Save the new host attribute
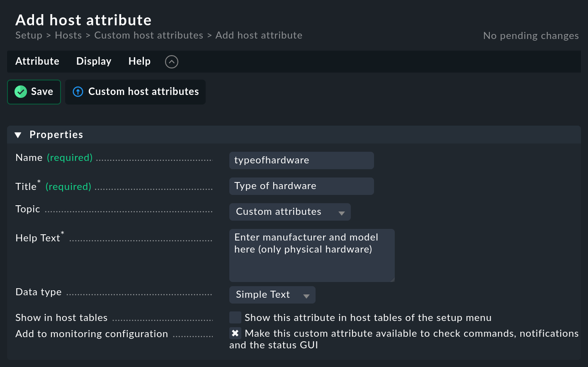 click(34, 92)
